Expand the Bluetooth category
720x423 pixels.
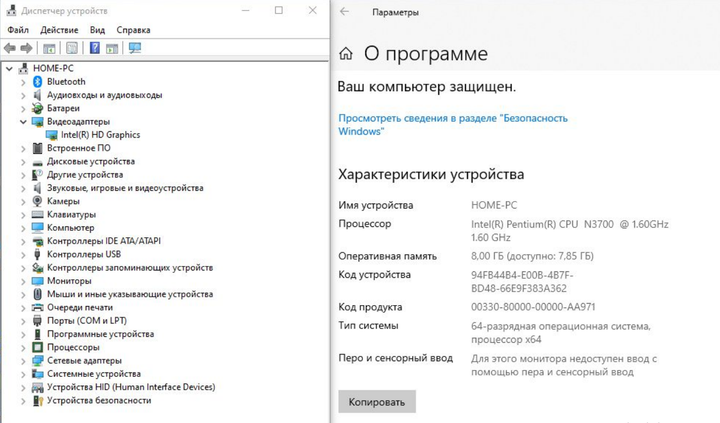[x=23, y=82]
